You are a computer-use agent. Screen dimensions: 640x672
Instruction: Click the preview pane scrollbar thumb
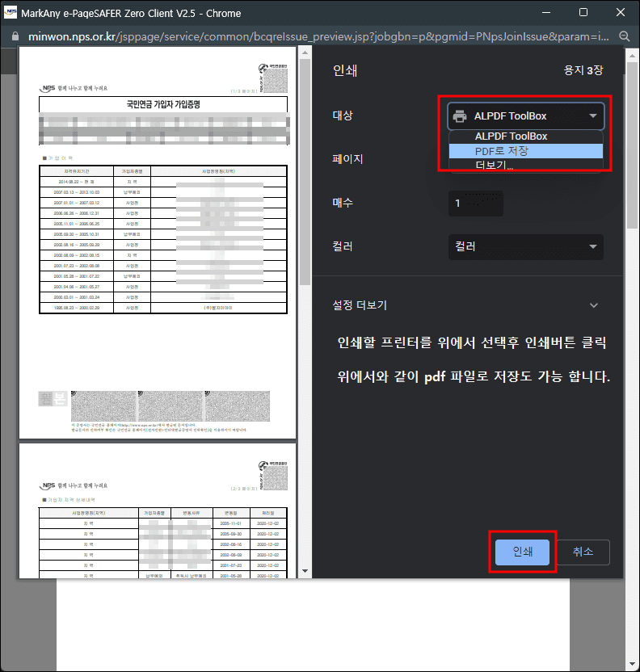pos(305,172)
